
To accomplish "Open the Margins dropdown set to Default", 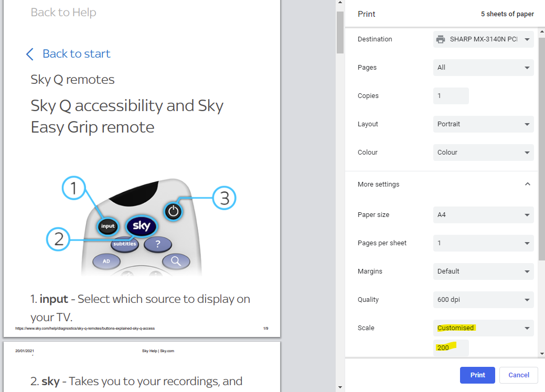I will (x=483, y=271).
